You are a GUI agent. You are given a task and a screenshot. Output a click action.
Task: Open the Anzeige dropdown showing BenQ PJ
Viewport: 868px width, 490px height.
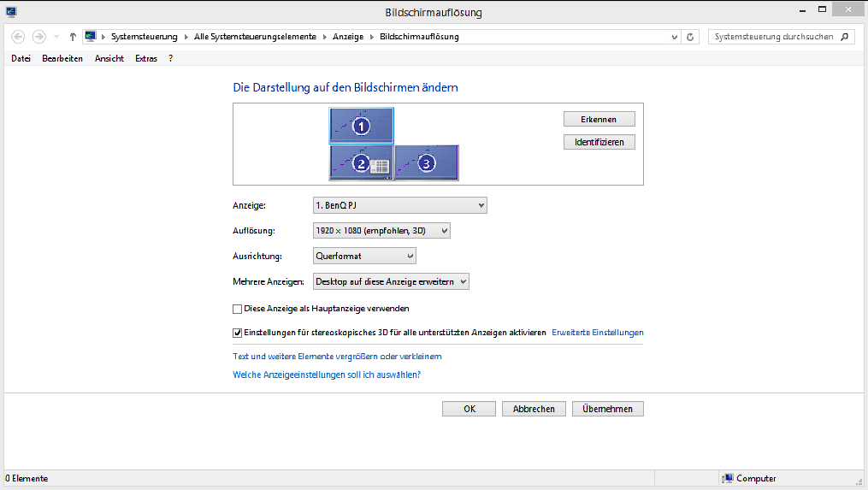pyautogui.click(x=399, y=205)
